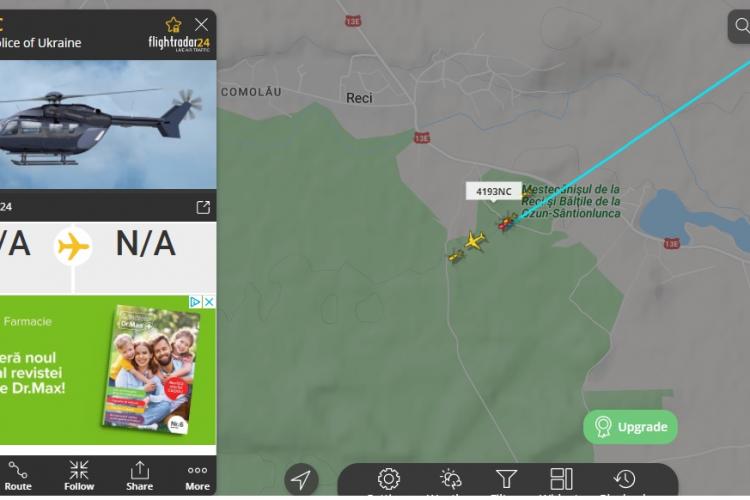
Task: Close the Dr.Max advertisement
Action: point(209,302)
